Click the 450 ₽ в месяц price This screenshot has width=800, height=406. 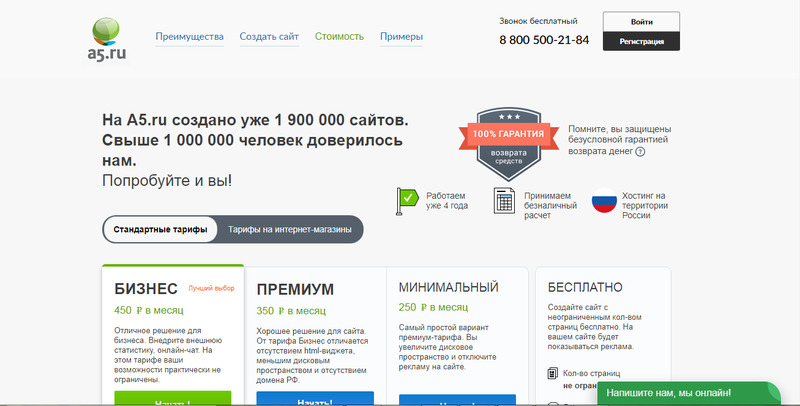(x=149, y=310)
